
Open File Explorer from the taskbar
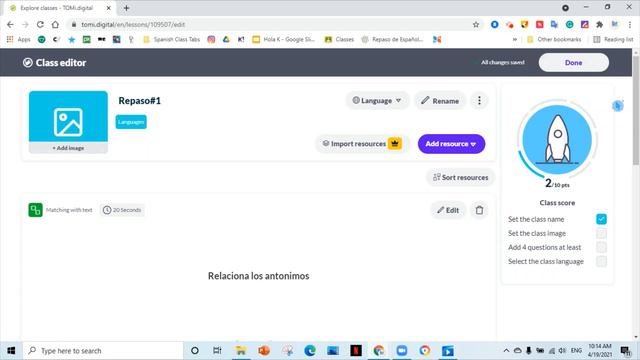[x=241, y=351]
